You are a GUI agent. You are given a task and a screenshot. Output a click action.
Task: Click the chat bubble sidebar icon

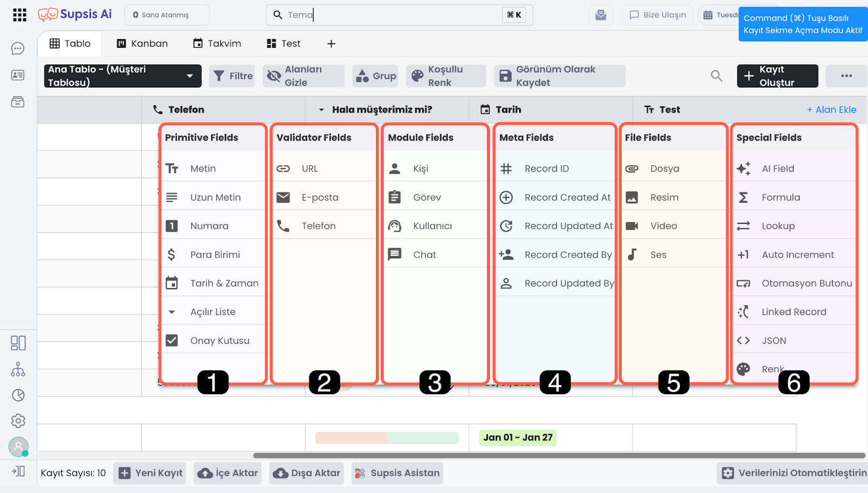coord(18,49)
